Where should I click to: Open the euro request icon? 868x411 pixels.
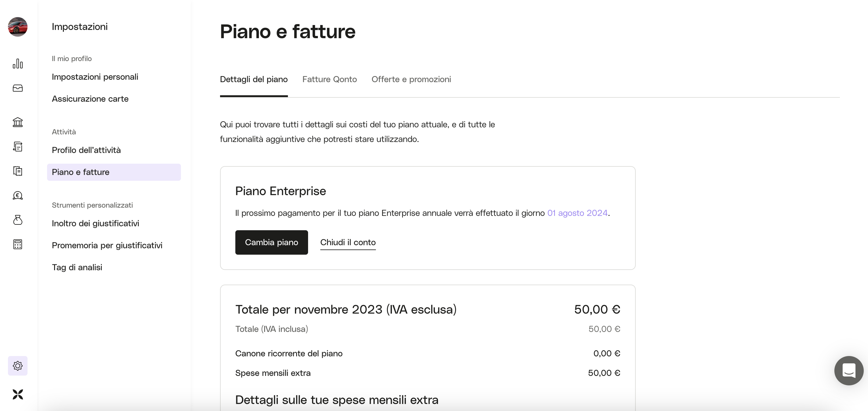[x=17, y=195]
